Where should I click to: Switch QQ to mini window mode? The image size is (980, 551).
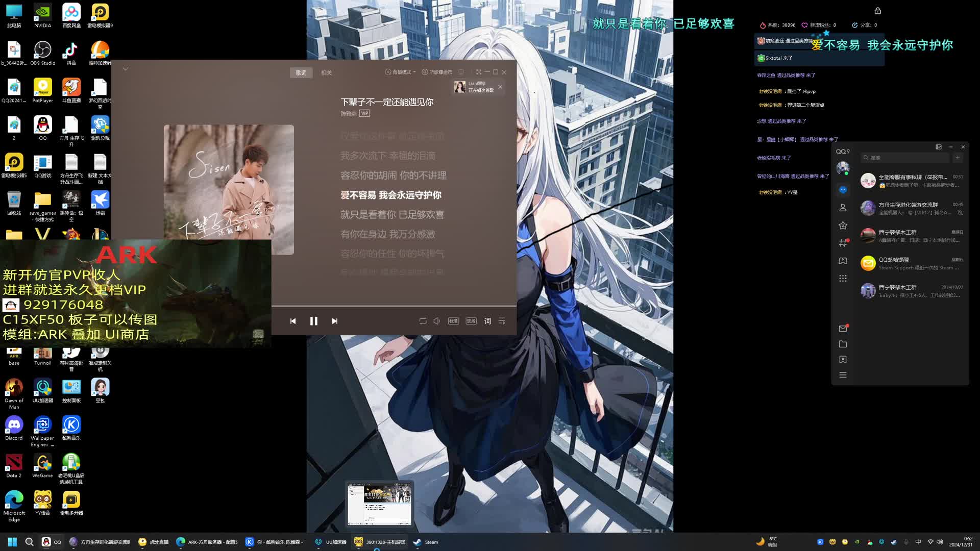point(939,147)
